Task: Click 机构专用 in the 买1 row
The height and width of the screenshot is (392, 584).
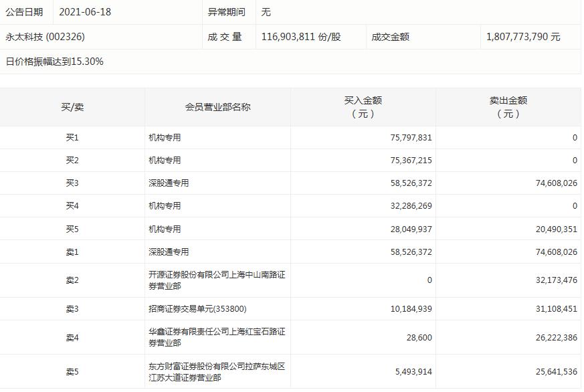Action: pyautogui.click(x=165, y=138)
